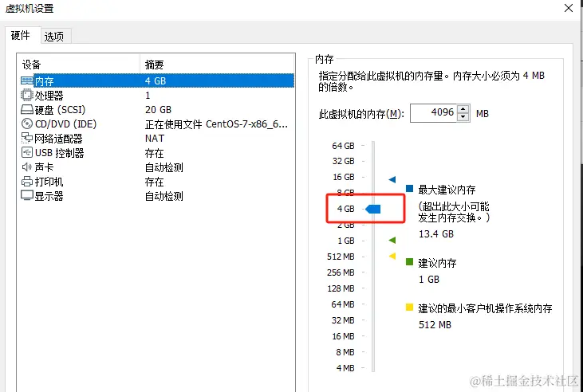Click the 最大建议内存 legend label
The image size is (583, 392).
click(x=447, y=190)
